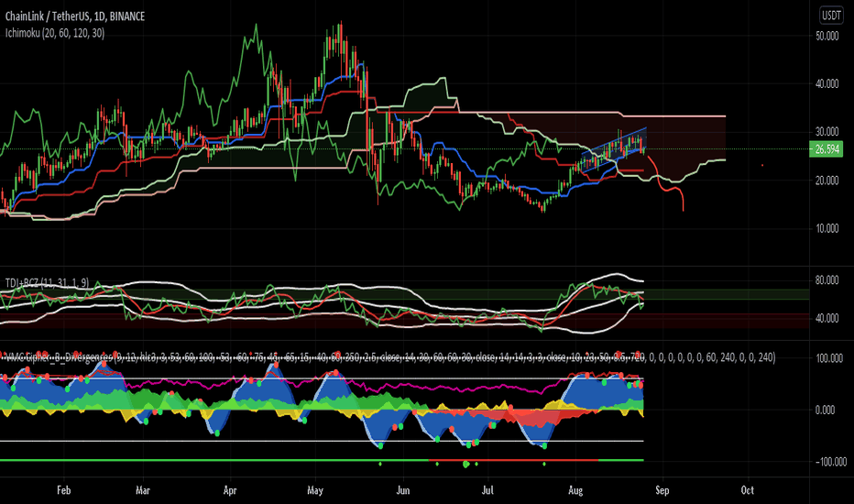Click the Sep label on time axis
This screenshot has height=504, width=854.
click(x=662, y=490)
